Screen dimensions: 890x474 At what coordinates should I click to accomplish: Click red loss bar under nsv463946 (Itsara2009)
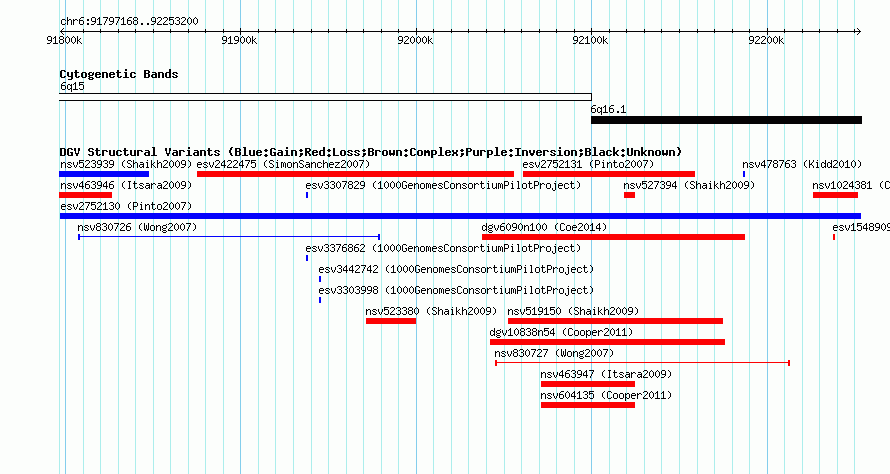point(86,195)
